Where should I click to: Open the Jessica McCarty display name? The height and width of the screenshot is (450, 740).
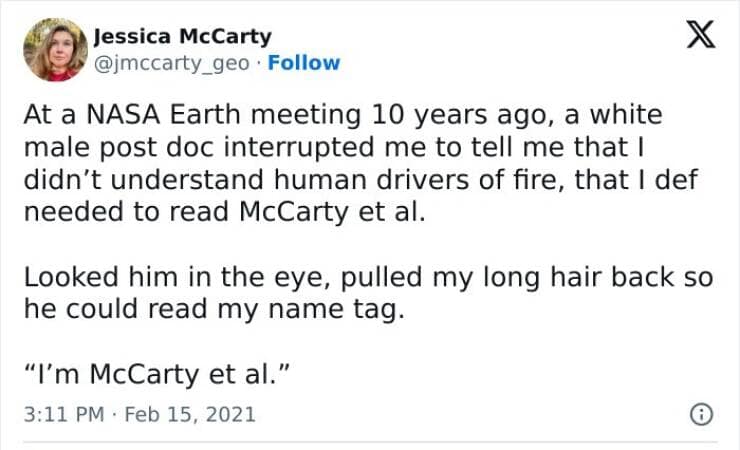(182, 36)
